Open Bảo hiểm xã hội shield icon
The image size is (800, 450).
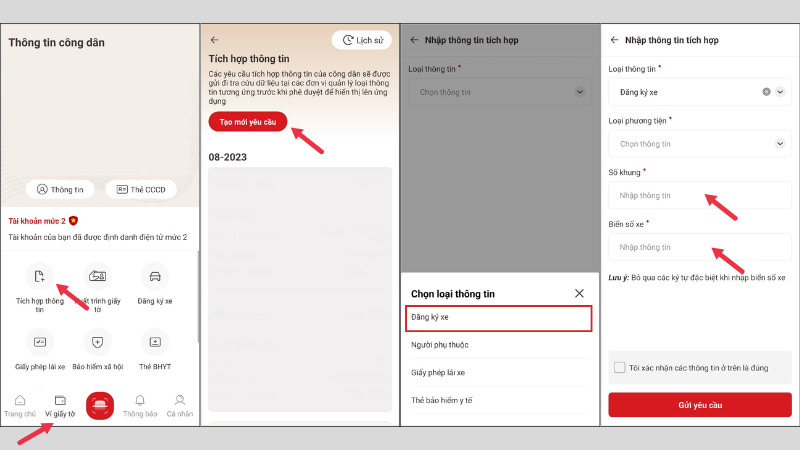point(97,343)
